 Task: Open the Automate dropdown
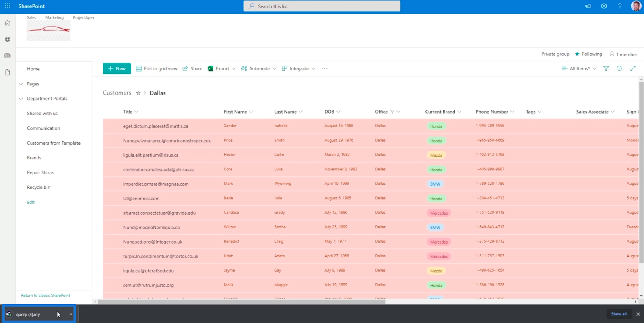tap(259, 68)
